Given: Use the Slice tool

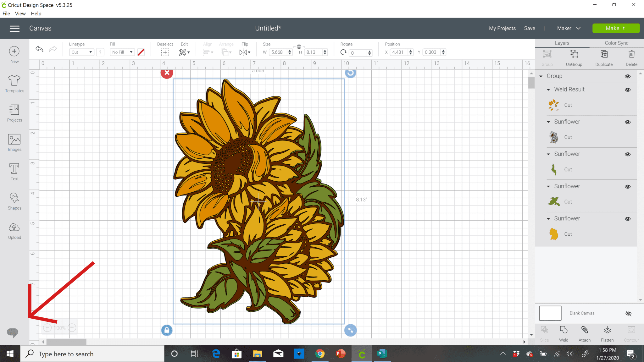Looking at the screenshot, I should (x=544, y=333).
